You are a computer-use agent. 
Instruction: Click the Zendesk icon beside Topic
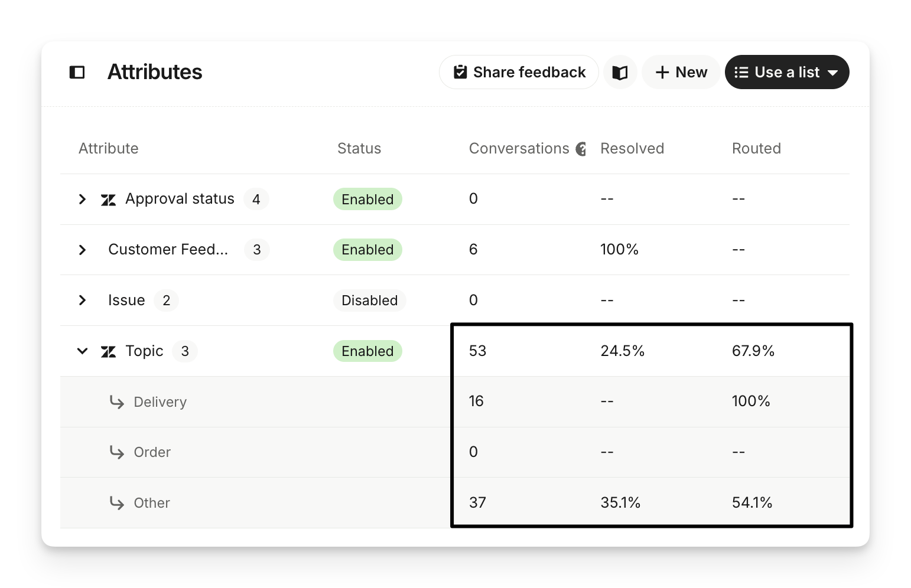point(108,352)
